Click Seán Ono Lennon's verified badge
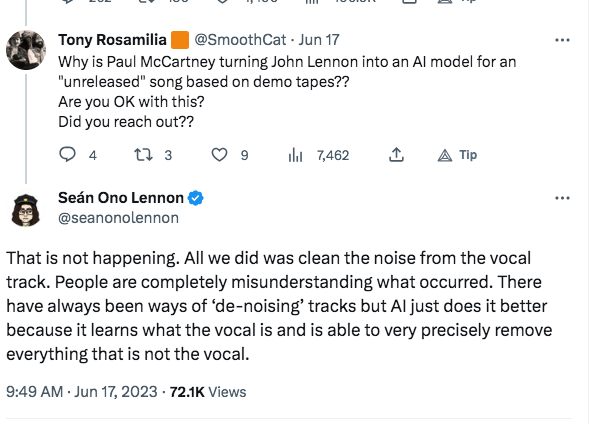This screenshot has height=424, width=605. [x=197, y=198]
